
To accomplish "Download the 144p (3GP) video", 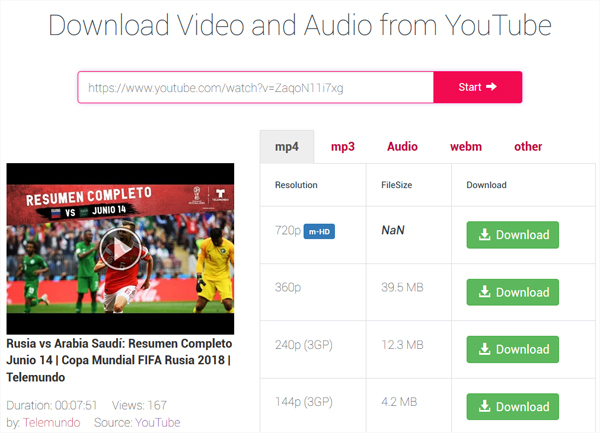I will click(513, 407).
